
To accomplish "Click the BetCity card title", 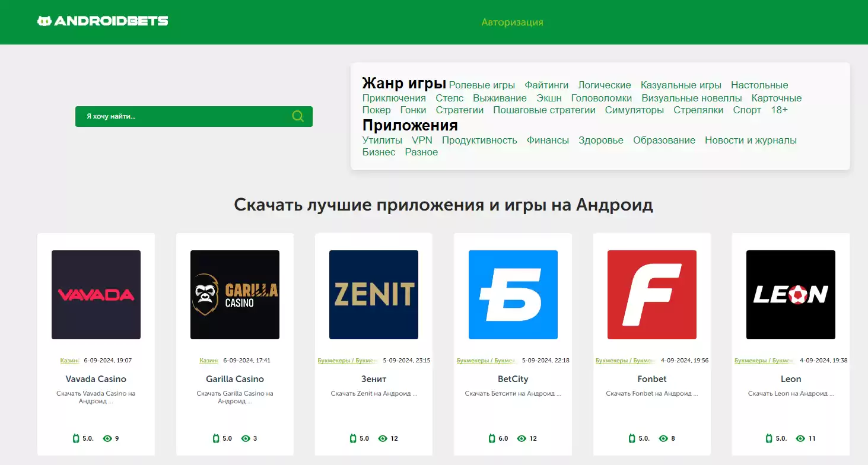I will click(x=513, y=379).
